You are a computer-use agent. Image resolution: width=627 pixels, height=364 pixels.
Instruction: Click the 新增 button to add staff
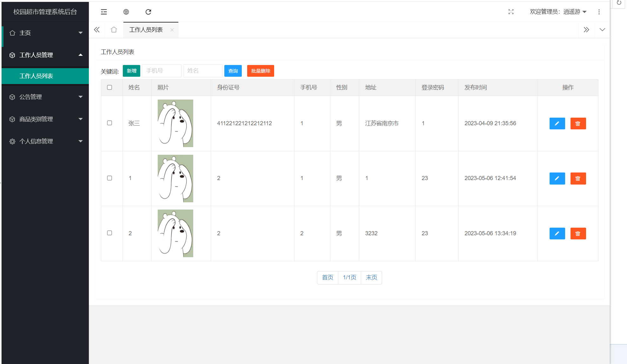point(131,71)
